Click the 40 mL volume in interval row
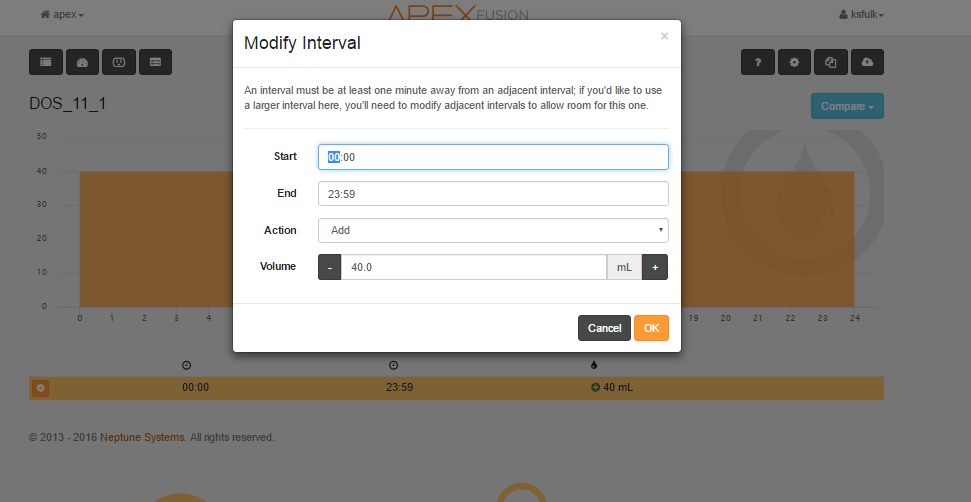This screenshot has height=502, width=971. 618,388
